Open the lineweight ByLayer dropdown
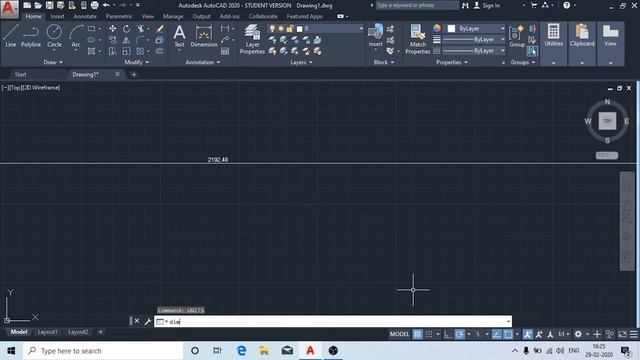Screen dimensions: 640x360 click(473, 40)
